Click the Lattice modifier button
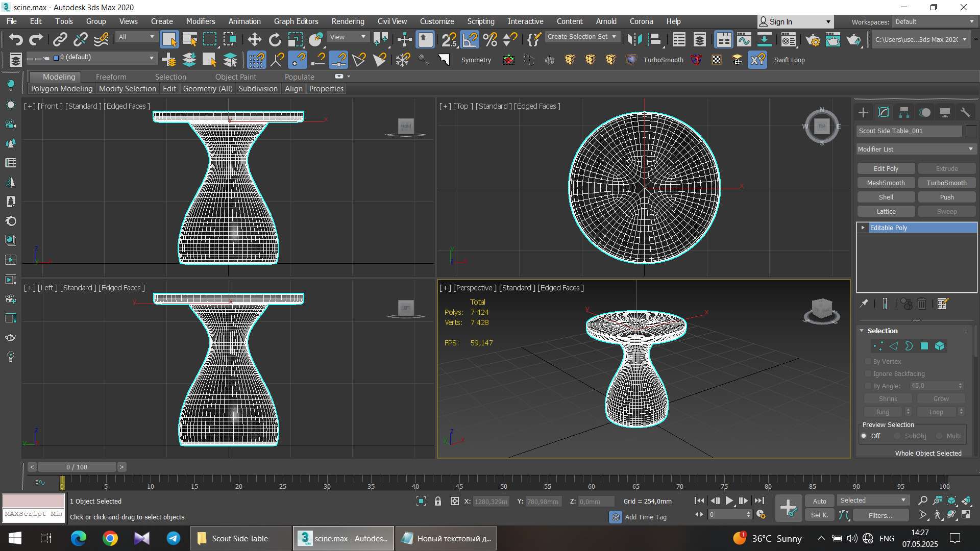980x551 pixels. point(886,211)
